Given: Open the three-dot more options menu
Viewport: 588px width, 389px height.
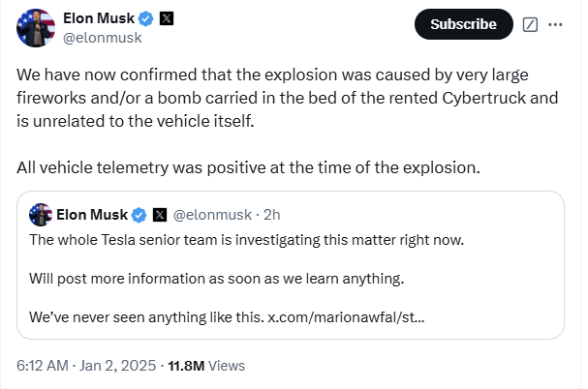Looking at the screenshot, I should coord(555,24).
